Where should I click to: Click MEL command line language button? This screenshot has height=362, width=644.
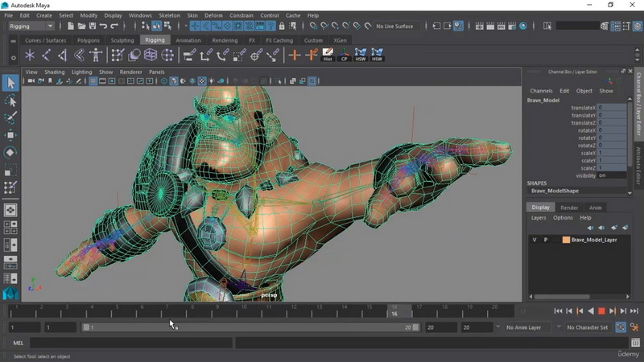pyautogui.click(x=18, y=343)
